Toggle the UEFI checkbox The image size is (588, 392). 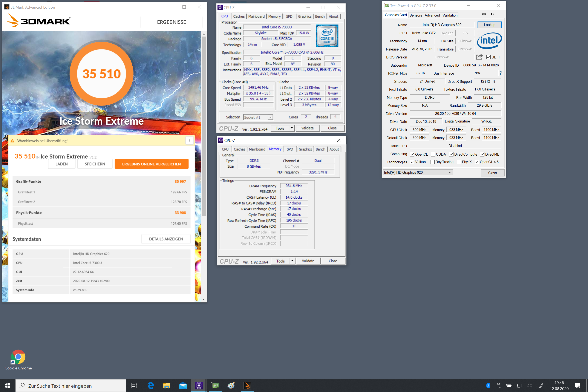pyautogui.click(x=488, y=57)
